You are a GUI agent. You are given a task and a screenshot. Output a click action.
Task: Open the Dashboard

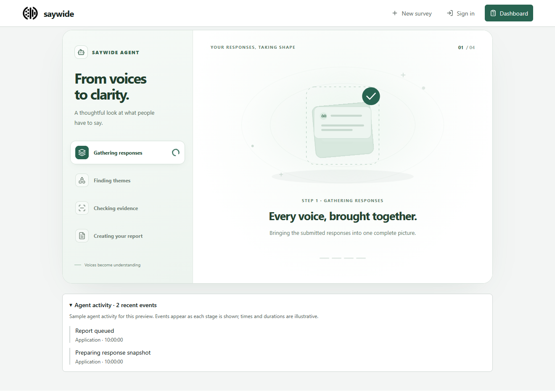tap(509, 13)
